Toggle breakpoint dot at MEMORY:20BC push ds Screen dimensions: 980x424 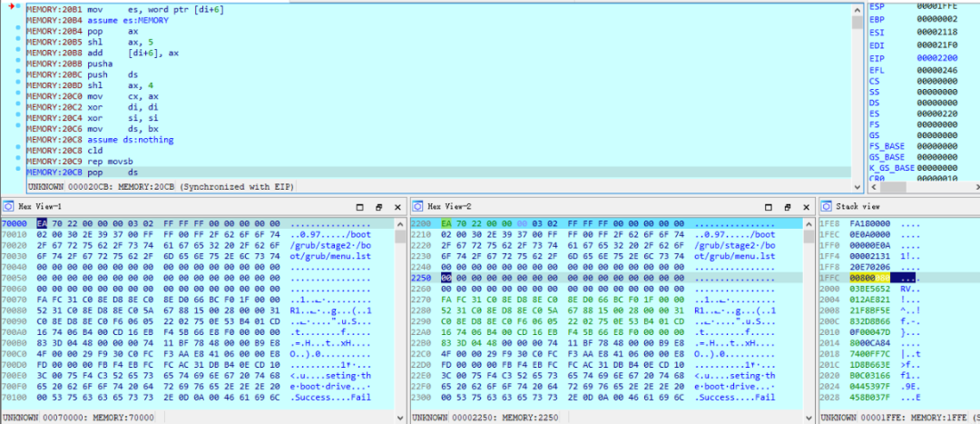pos(18,74)
